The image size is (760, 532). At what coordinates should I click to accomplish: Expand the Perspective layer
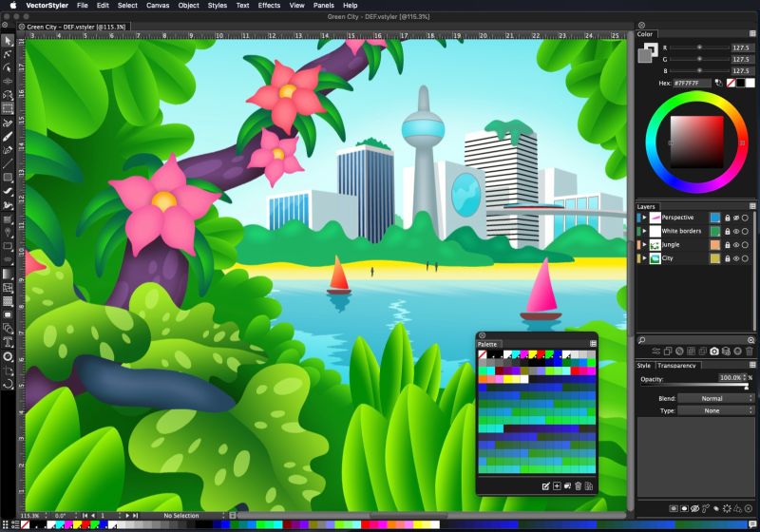click(x=644, y=218)
